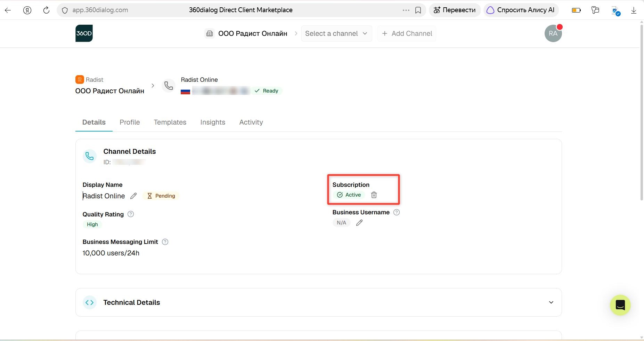Click the company building icon in header

tap(210, 33)
